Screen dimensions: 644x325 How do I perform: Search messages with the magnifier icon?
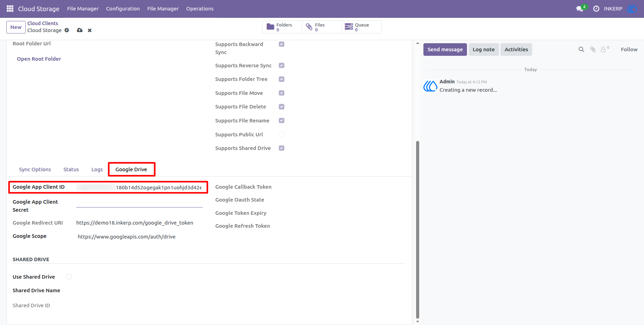(x=581, y=50)
